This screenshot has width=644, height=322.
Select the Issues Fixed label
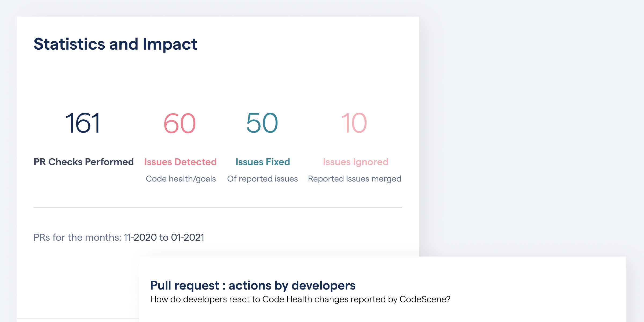pos(262,162)
